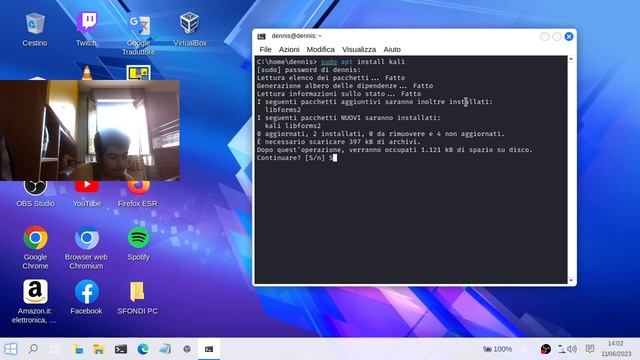Screen dimensions: 640x360
Task: Open the blue file manager on taskbar
Action: pyautogui.click(x=78, y=349)
